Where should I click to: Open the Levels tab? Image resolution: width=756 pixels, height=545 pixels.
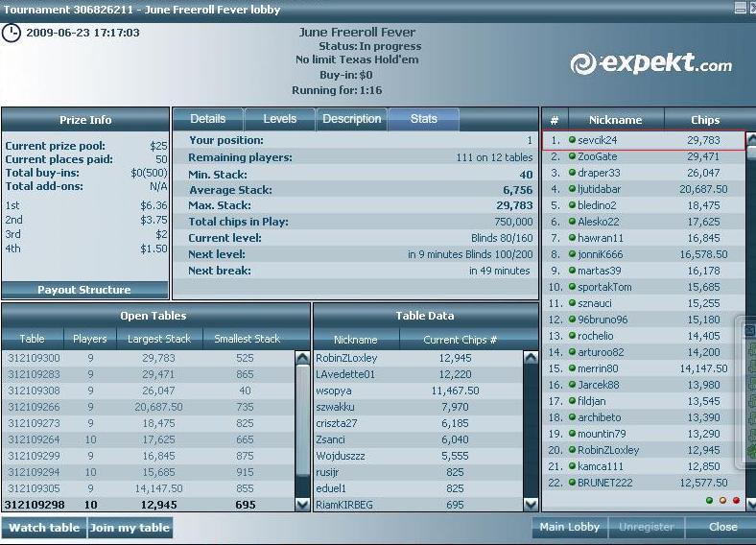click(279, 119)
